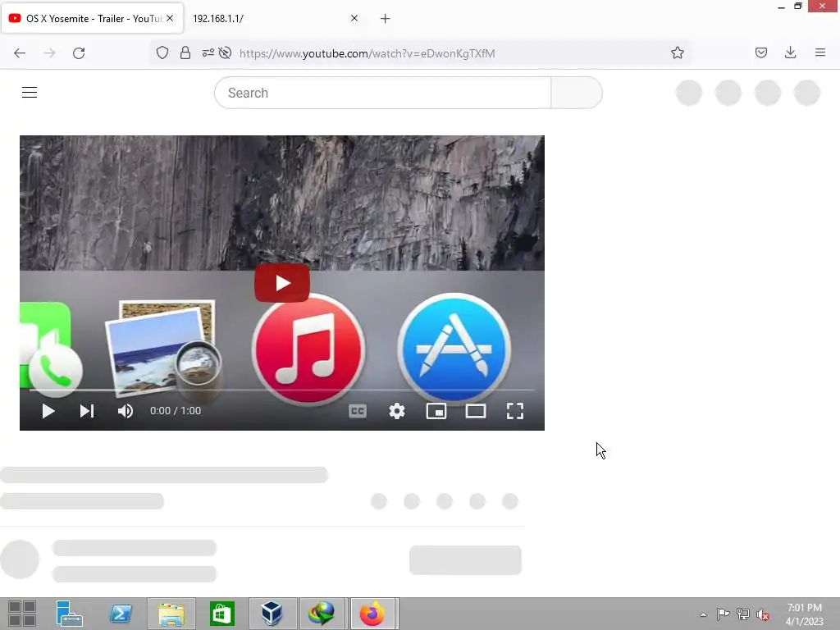
Task: Launch Server Manager from taskbar
Action: [x=69, y=614]
